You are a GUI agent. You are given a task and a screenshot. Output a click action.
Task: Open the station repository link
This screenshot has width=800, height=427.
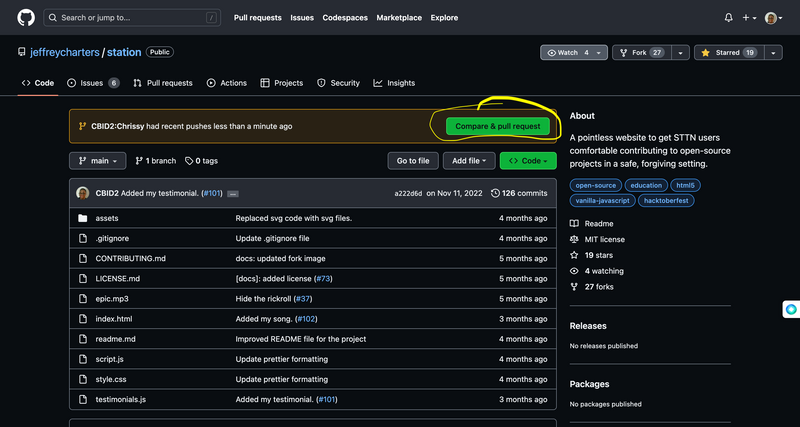click(x=124, y=53)
